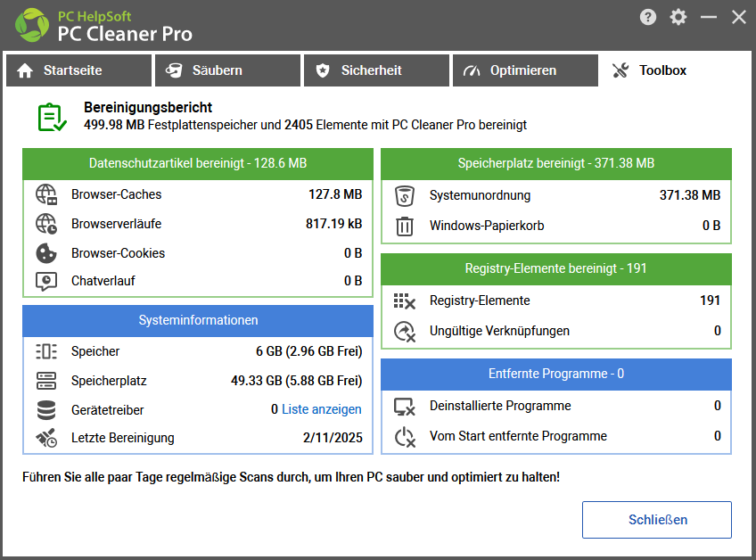Select the 2/11/2025 date value
This screenshot has height=560, width=756.
tap(333, 438)
